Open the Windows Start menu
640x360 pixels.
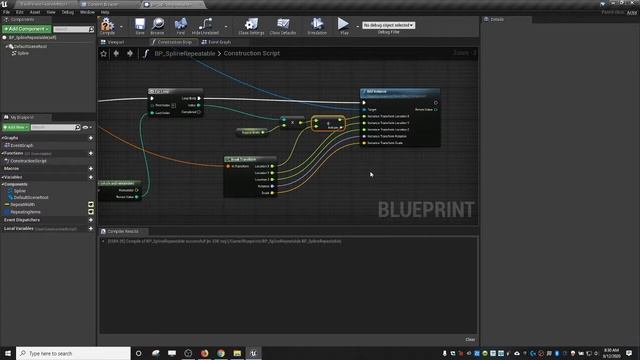point(8,353)
